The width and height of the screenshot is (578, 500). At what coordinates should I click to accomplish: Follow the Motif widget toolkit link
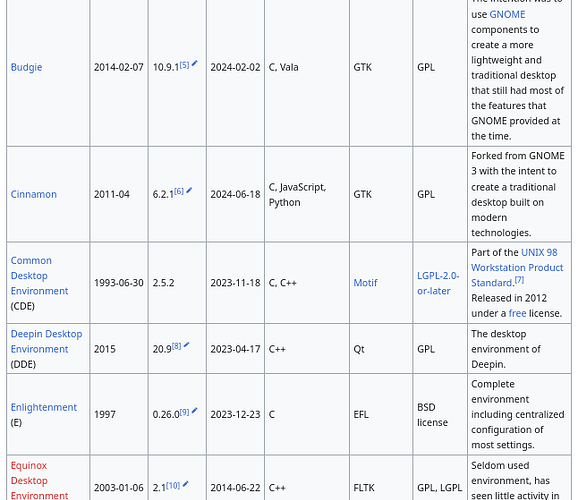[365, 283]
